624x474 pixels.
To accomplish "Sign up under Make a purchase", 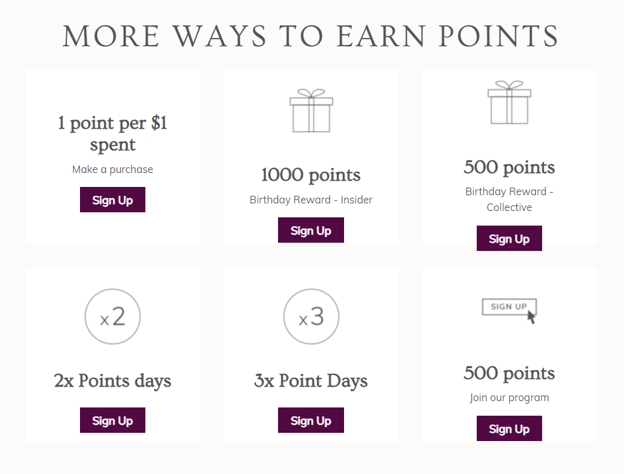I will [113, 200].
